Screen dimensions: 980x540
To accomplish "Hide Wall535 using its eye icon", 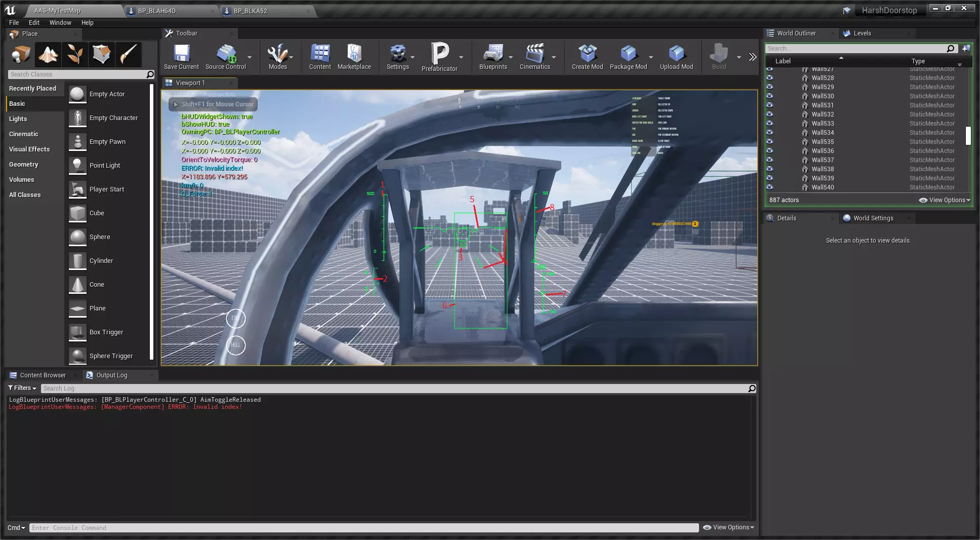I will pos(769,141).
